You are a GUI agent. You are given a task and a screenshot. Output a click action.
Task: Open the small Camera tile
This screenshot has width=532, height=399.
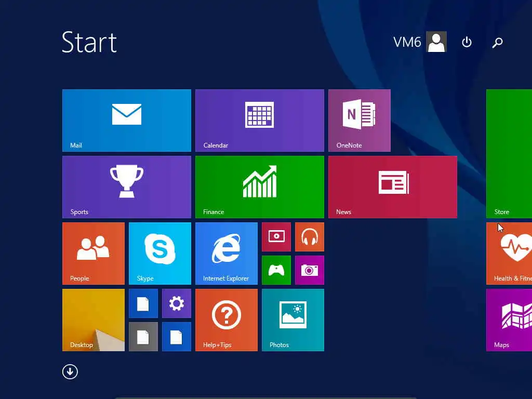tap(310, 270)
